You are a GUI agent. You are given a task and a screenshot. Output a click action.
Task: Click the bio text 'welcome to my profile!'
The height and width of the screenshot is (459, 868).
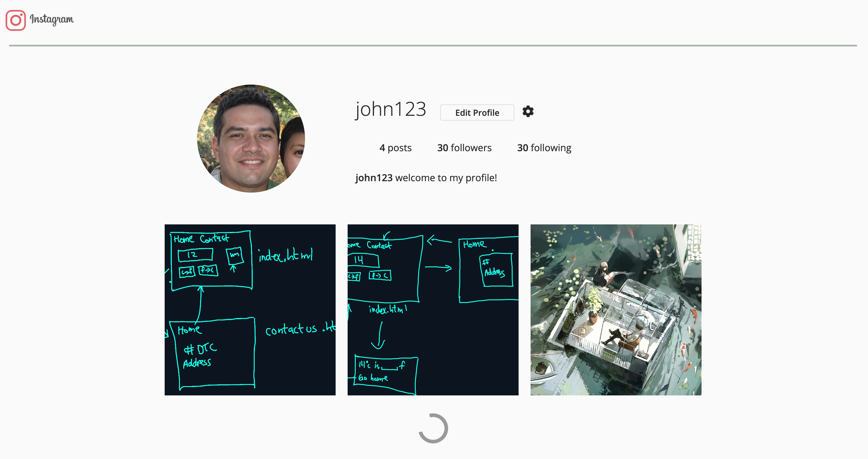click(x=445, y=178)
